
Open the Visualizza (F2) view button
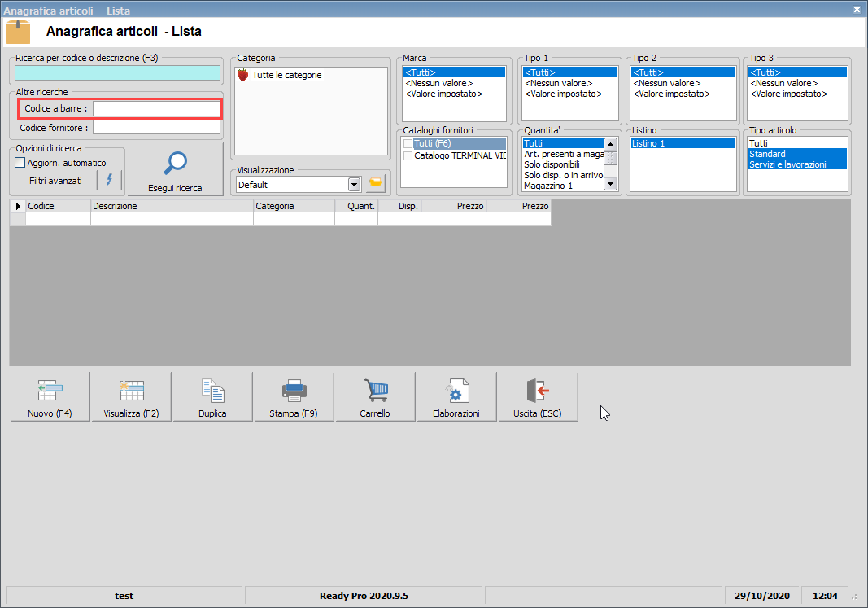(131, 396)
